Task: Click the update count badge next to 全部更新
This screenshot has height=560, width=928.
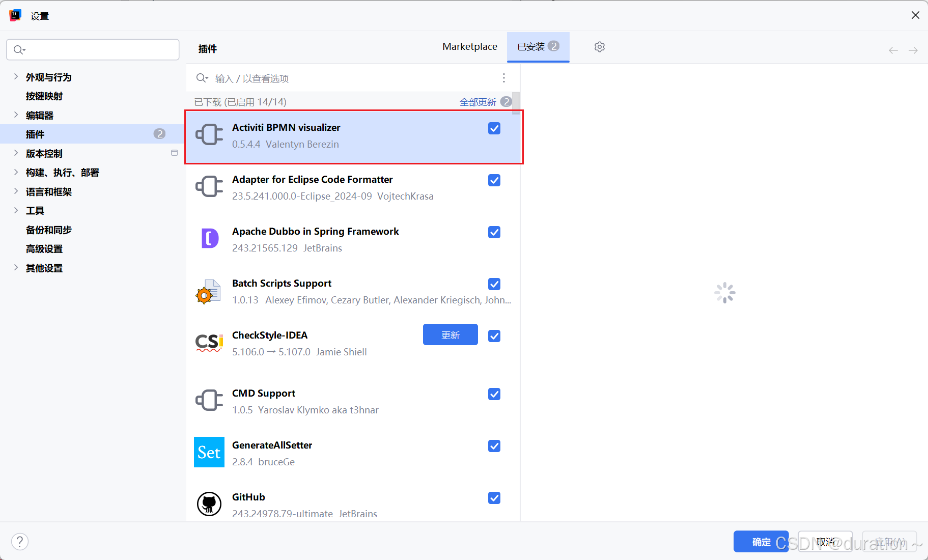Action: 506,102
